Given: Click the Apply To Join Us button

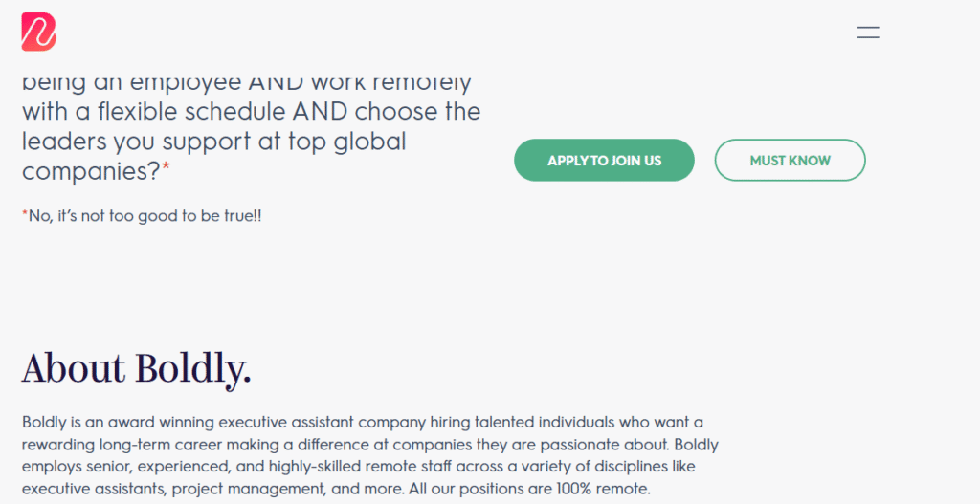Looking at the screenshot, I should coord(604,161).
